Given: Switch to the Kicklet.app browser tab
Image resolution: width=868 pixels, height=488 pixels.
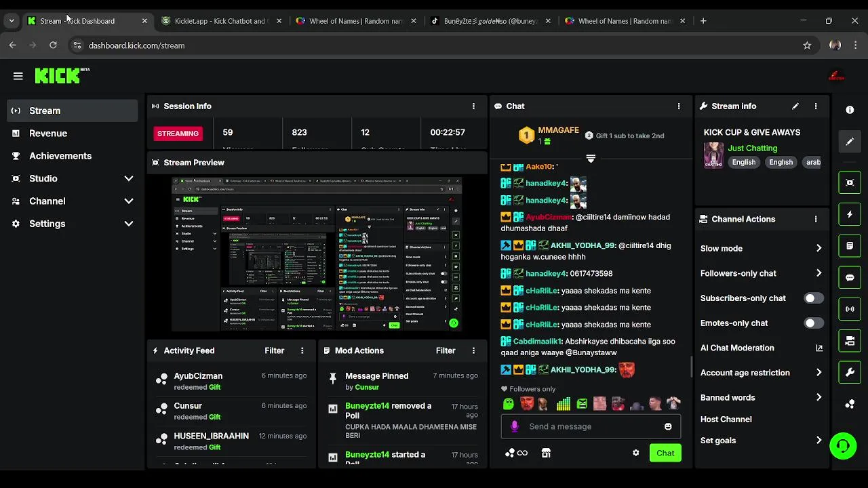Looking at the screenshot, I should click(221, 21).
